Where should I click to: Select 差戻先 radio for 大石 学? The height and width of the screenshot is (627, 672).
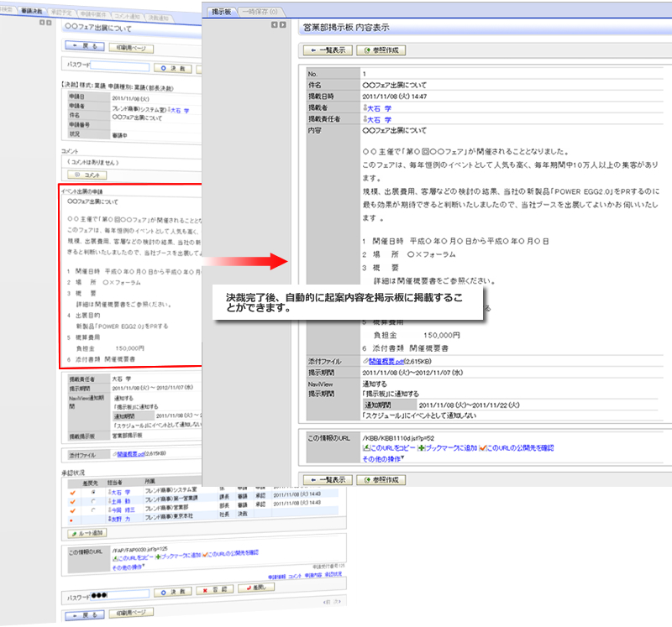point(93,492)
